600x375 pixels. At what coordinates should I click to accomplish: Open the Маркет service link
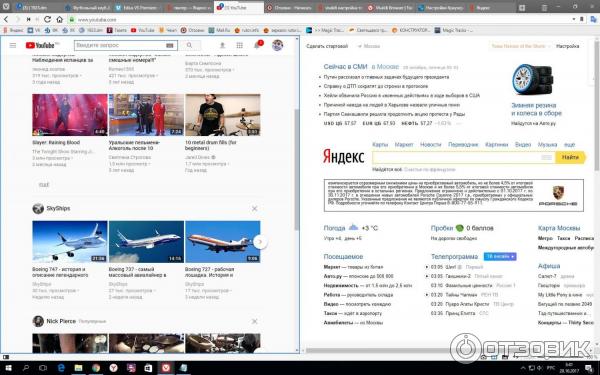pos(404,145)
